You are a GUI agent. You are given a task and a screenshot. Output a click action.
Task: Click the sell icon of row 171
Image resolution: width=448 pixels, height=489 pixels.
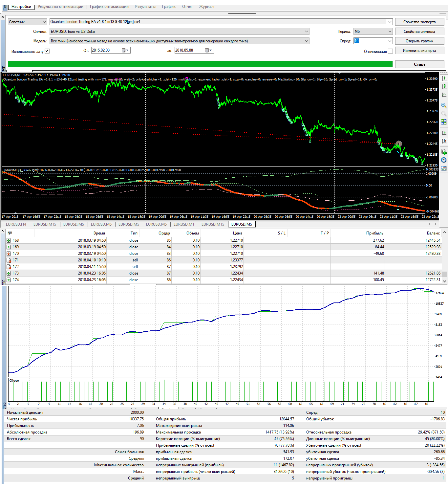tap(9, 260)
